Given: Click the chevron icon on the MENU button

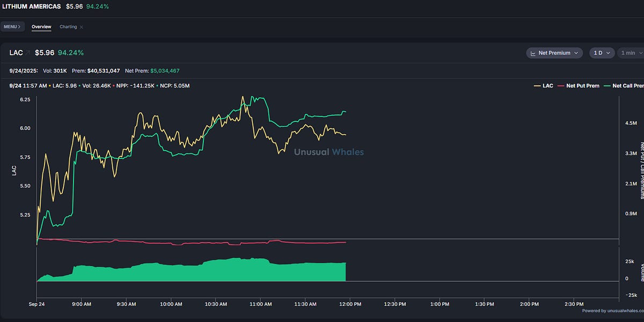Looking at the screenshot, I should click(x=19, y=26).
